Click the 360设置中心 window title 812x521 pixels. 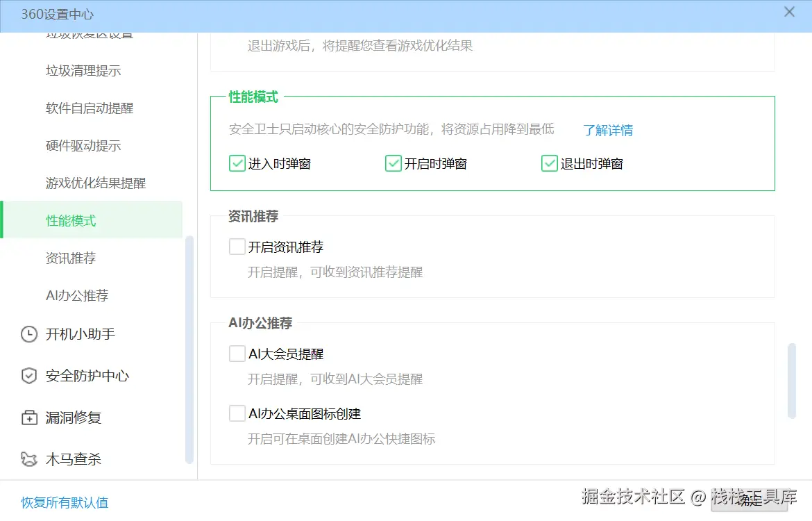pyautogui.click(x=58, y=15)
